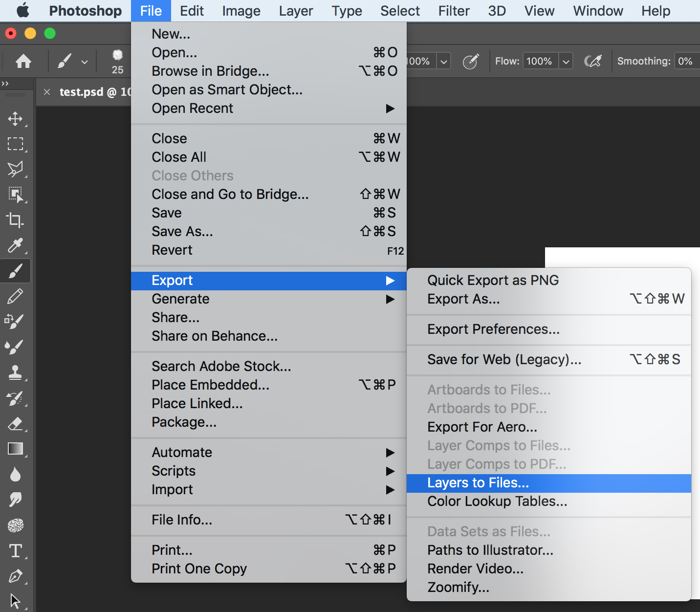
Task: Open the Flow percentage dropdown
Action: [x=566, y=61]
